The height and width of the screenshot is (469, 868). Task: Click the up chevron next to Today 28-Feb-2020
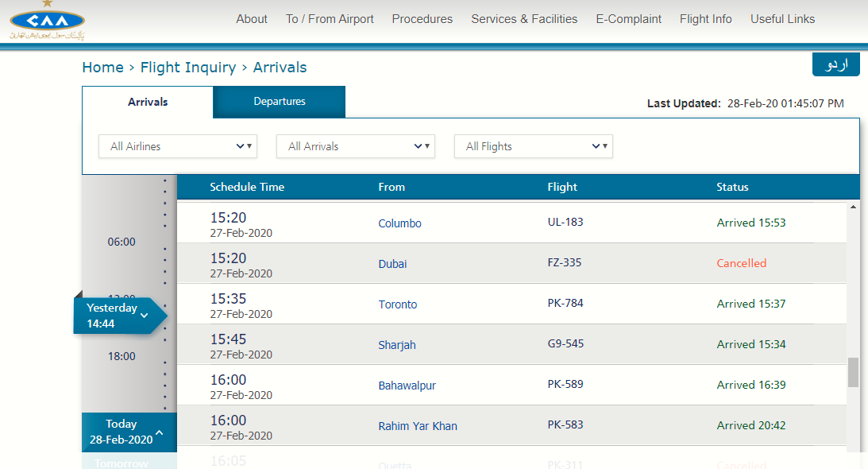tap(160, 432)
